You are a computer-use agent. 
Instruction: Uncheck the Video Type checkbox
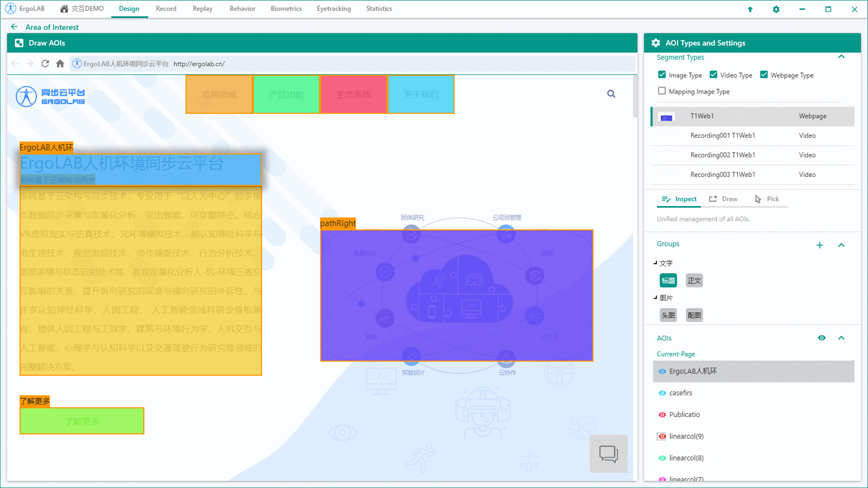pyautogui.click(x=713, y=75)
